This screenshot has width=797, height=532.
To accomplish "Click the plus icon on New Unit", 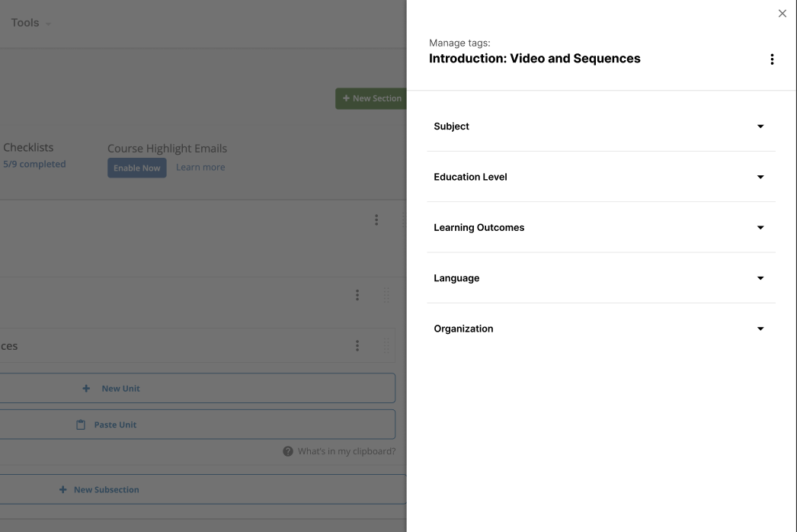I will (x=86, y=388).
